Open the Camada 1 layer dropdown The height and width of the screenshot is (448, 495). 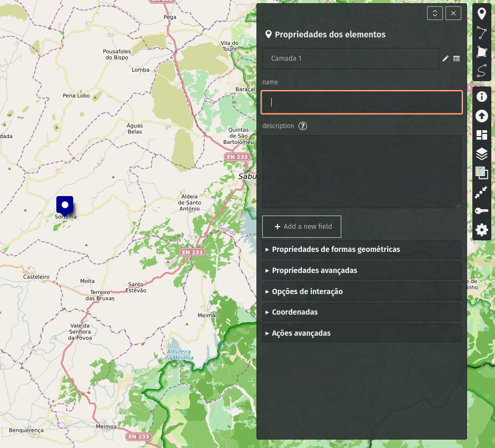click(x=350, y=59)
